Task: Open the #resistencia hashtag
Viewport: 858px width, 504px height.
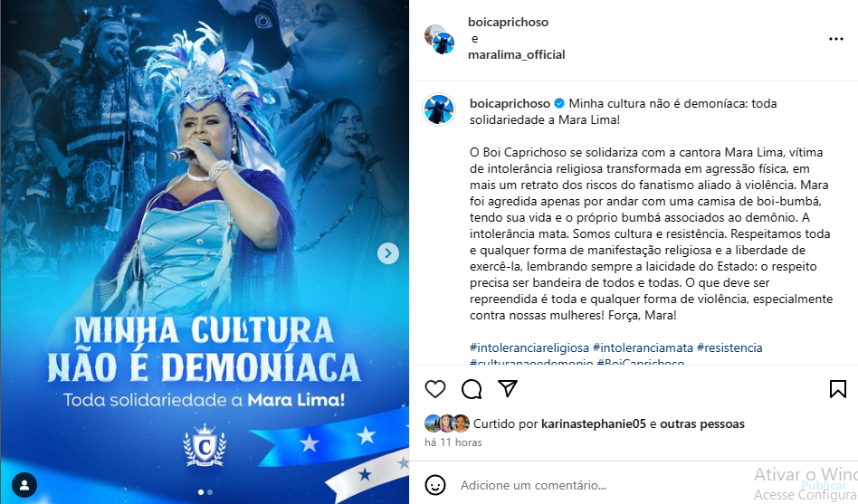Action: click(729, 347)
